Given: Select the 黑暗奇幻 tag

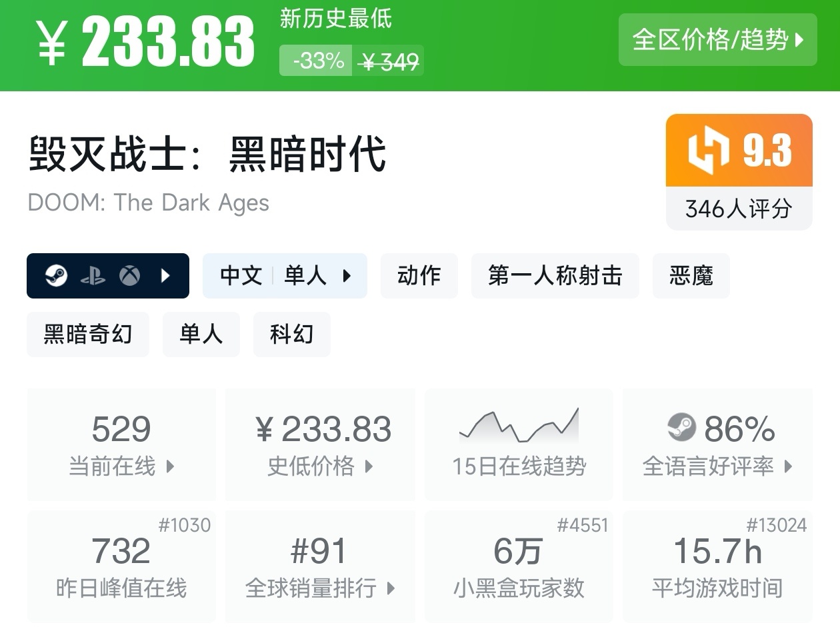Looking at the screenshot, I should [87, 334].
